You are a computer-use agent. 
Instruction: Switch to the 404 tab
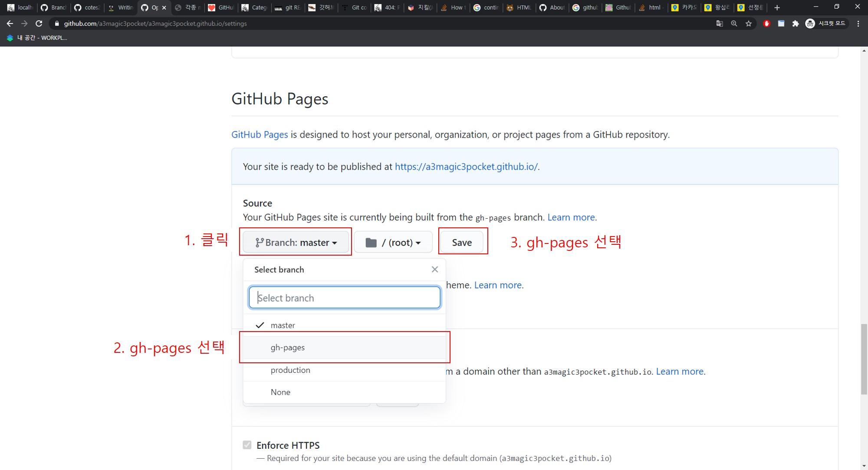click(x=388, y=7)
